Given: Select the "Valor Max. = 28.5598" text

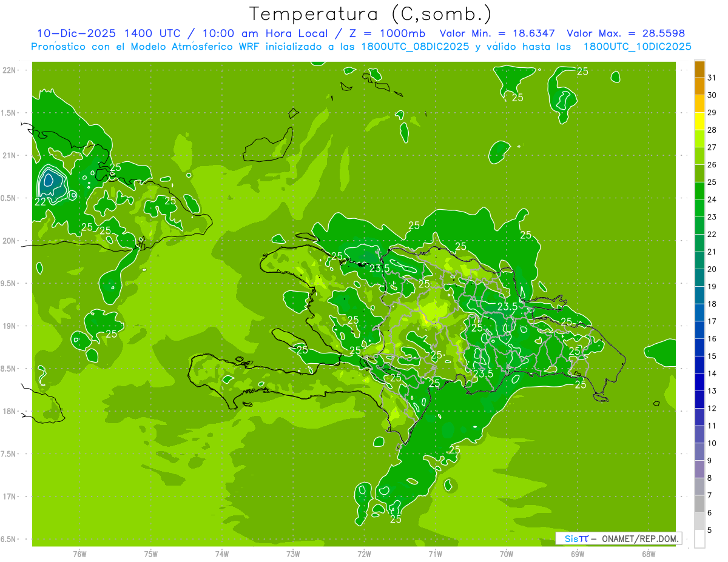Looking at the screenshot, I should point(625,33).
